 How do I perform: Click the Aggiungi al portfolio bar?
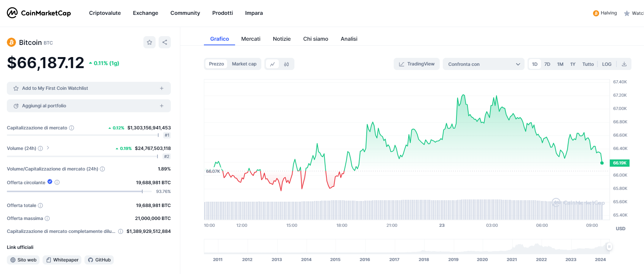click(89, 106)
